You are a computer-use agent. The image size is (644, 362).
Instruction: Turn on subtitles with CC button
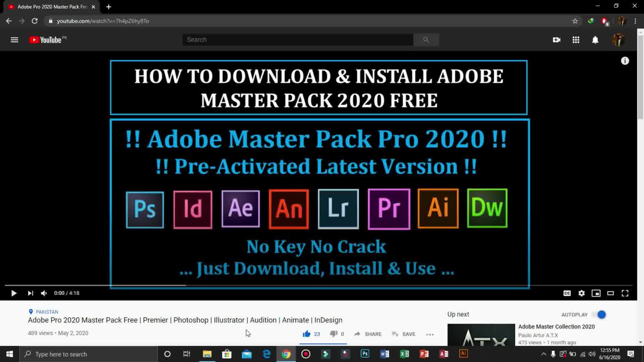[567, 293]
